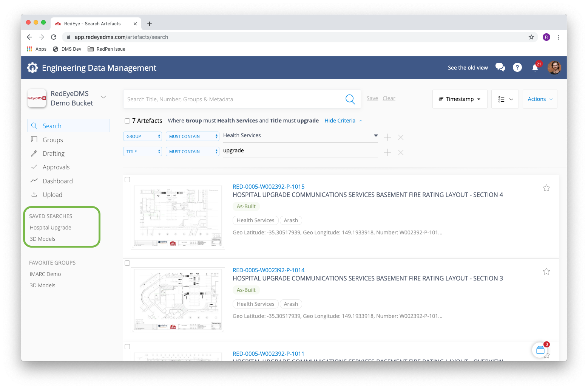This screenshot has width=588, height=389.
Task: Open Dashboard from the sidebar
Action: click(57, 181)
